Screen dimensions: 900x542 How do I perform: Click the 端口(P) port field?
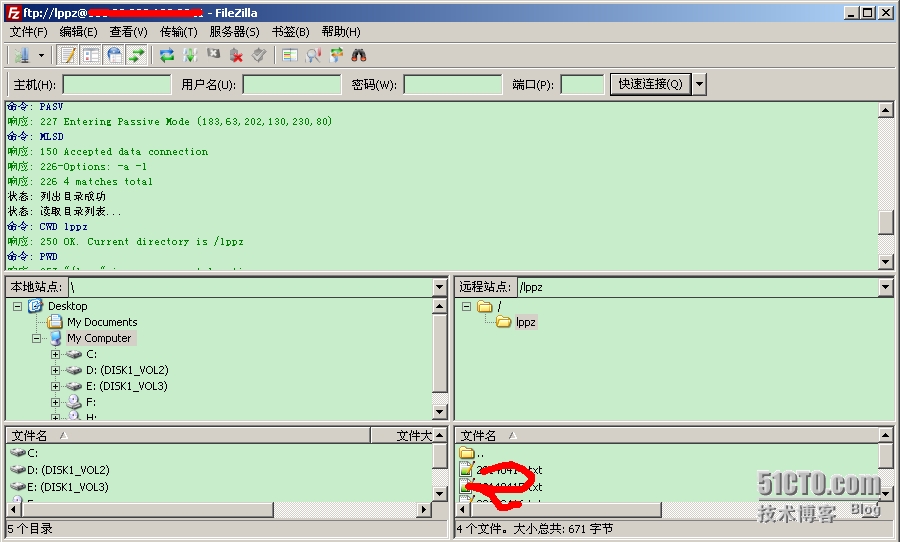pos(582,84)
